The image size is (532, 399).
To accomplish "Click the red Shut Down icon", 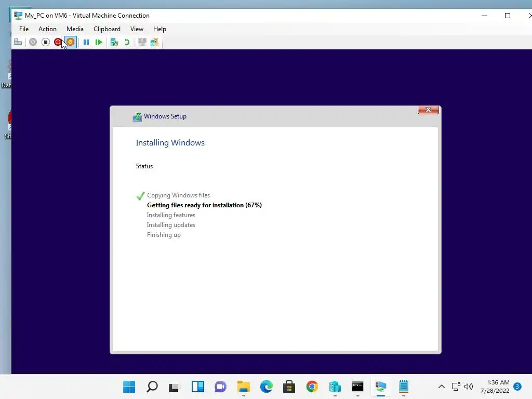I will click(58, 42).
